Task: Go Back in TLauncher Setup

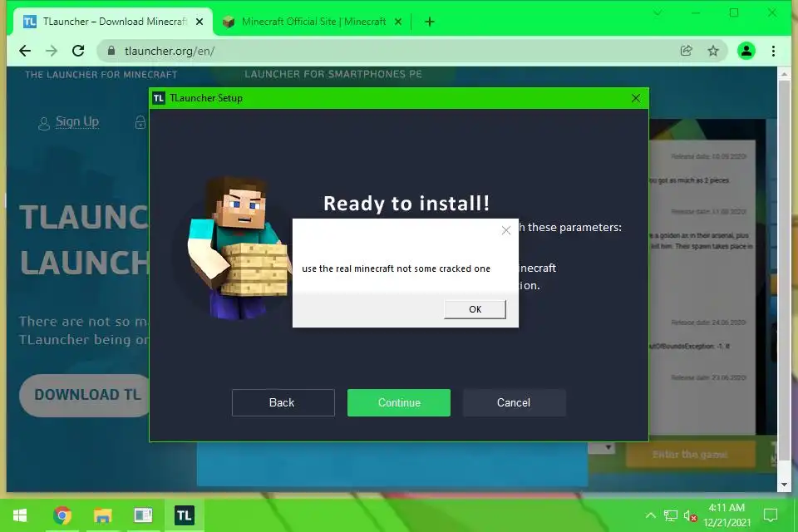Action: pos(283,402)
